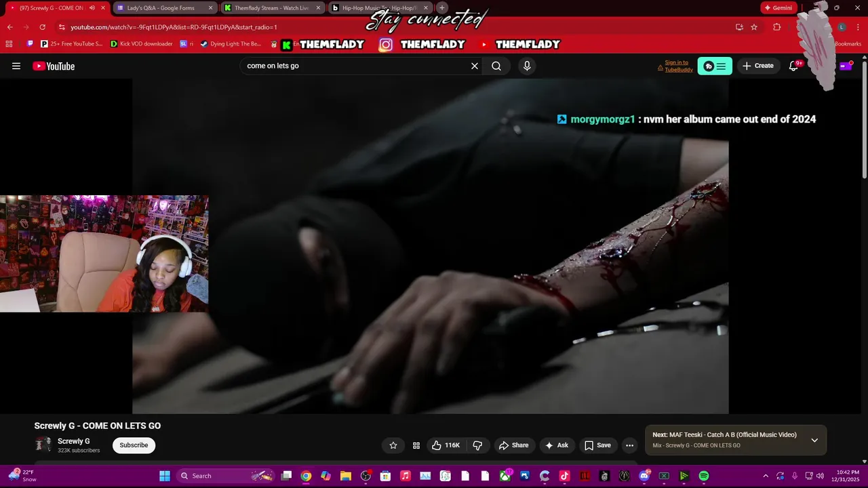Open Screwly G channel name link
This screenshot has width=868, height=488.
point(74,441)
